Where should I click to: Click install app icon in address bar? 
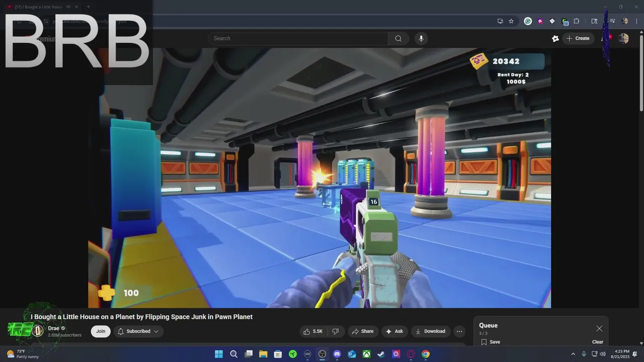500,21
